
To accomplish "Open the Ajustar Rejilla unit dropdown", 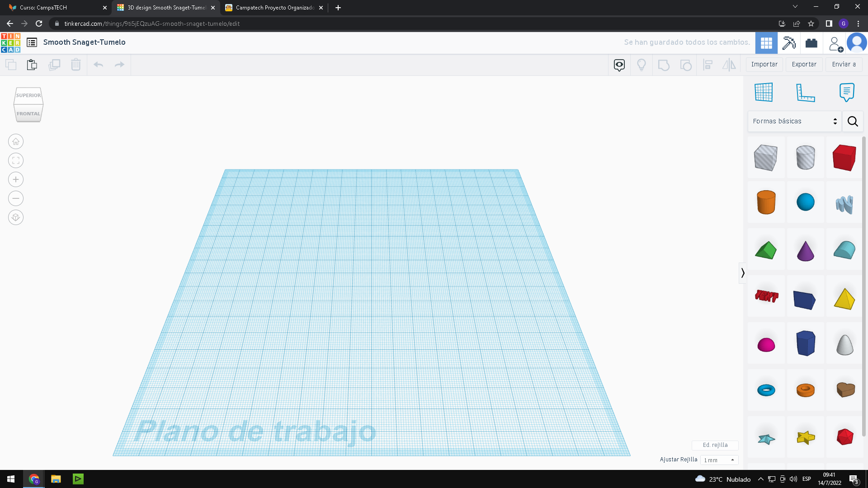I will click(x=719, y=460).
